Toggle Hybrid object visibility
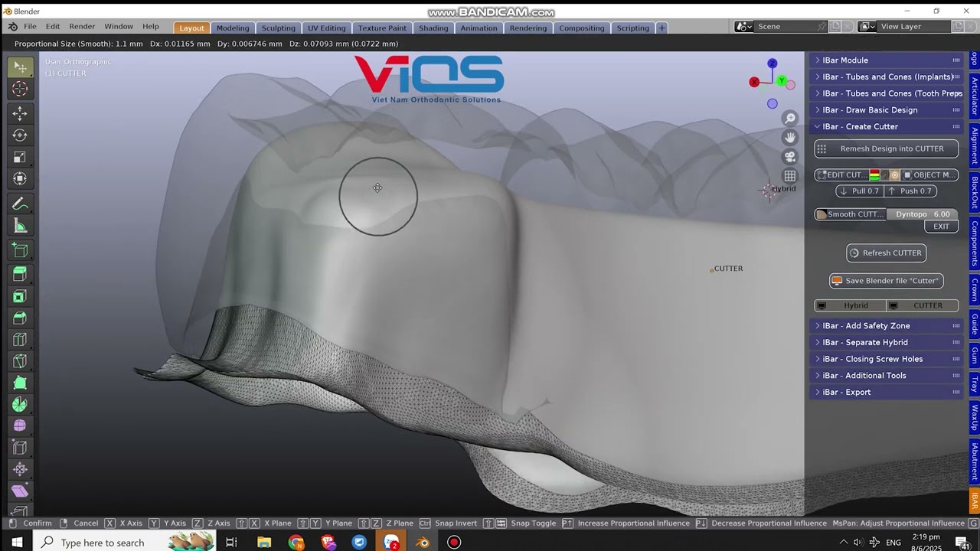 850,305
